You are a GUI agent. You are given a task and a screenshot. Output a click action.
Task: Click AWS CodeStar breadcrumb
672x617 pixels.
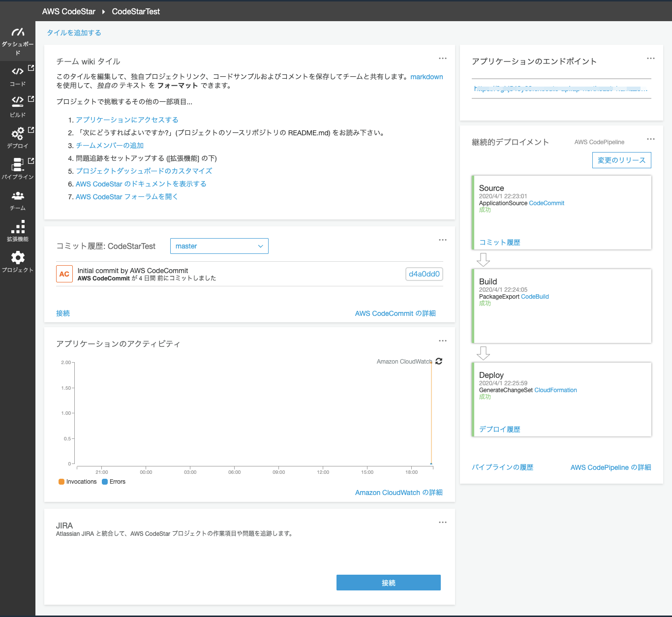coord(69,11)
